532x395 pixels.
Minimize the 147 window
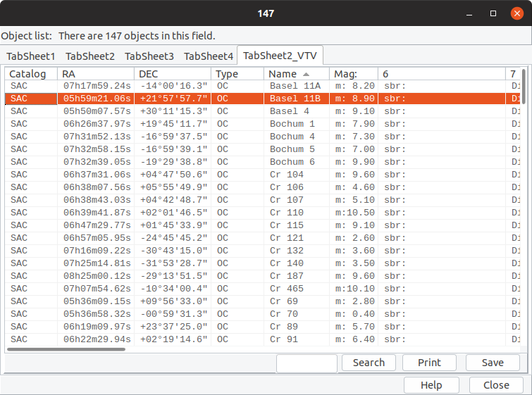point(469,13)
